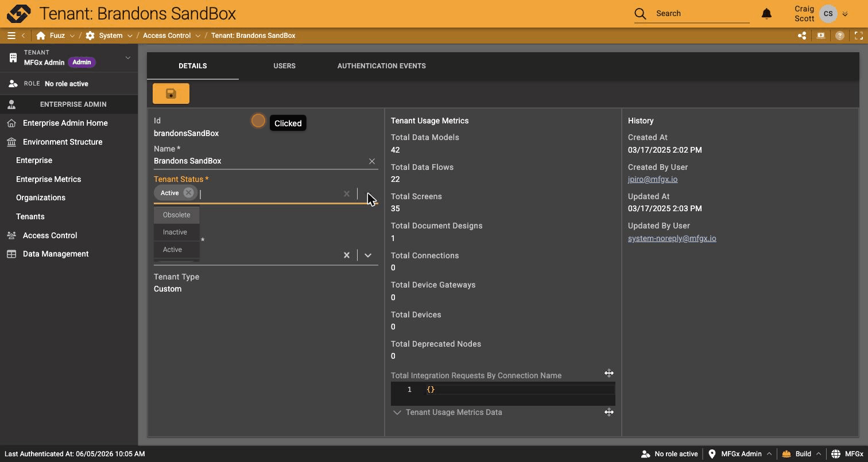Click the tenant building icon
The width and height of the screenshot is (868, 462).
(13, 57)
